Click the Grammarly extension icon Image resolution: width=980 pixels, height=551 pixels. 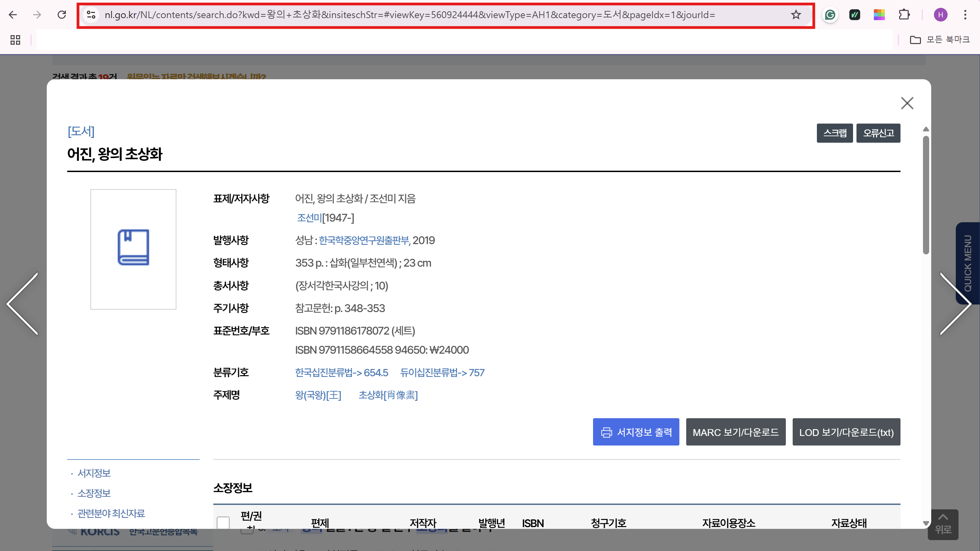click(830, 15)
